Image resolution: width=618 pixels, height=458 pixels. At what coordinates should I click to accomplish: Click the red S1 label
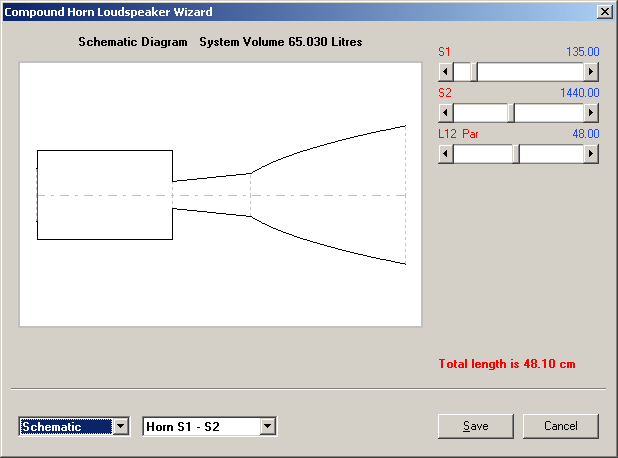444,52
